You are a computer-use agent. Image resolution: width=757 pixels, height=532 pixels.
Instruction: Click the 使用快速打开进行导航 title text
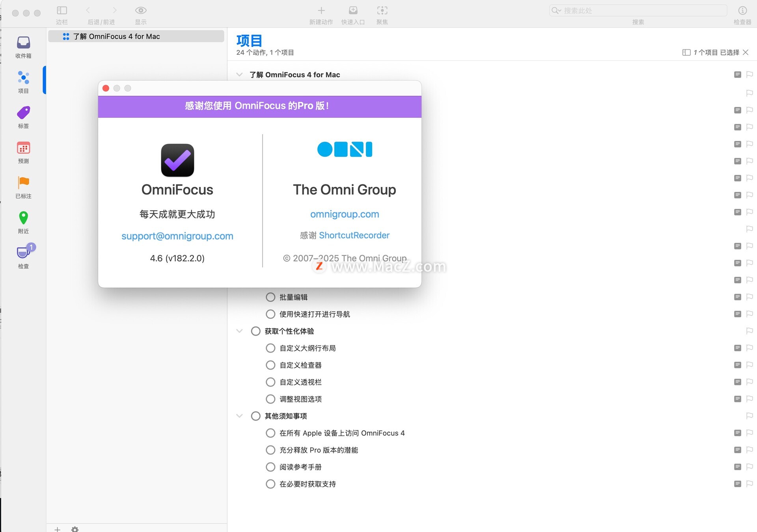[315, 314]
